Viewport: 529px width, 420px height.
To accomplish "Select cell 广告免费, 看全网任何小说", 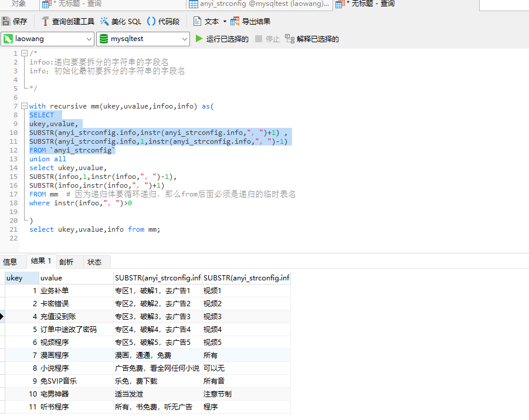I will (158, 368).
